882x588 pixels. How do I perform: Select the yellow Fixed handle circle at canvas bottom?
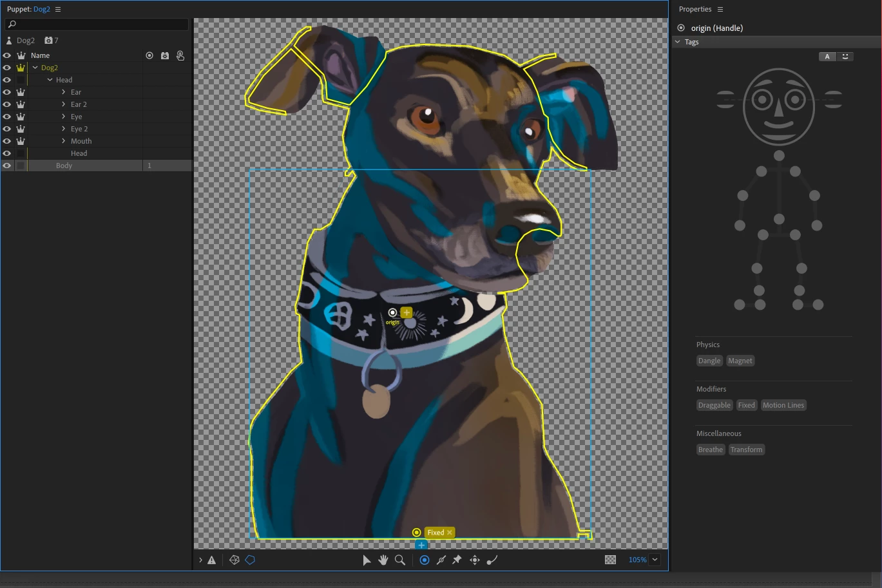(417, 533)
